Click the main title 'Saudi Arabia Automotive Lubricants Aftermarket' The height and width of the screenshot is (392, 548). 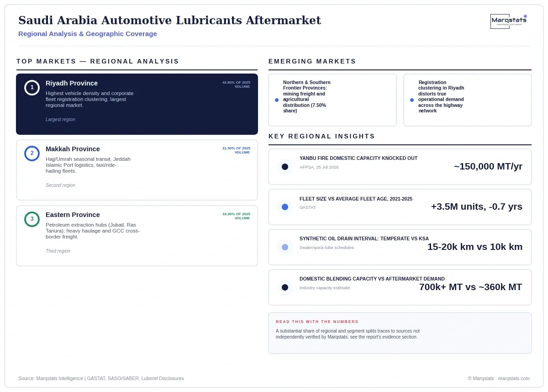pos(169,21)
